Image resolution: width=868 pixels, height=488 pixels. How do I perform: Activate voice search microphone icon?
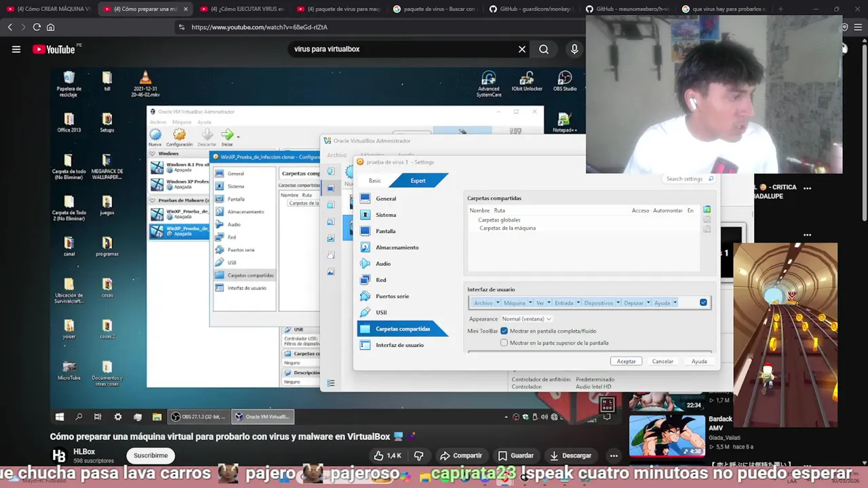(x=574, y=49)
